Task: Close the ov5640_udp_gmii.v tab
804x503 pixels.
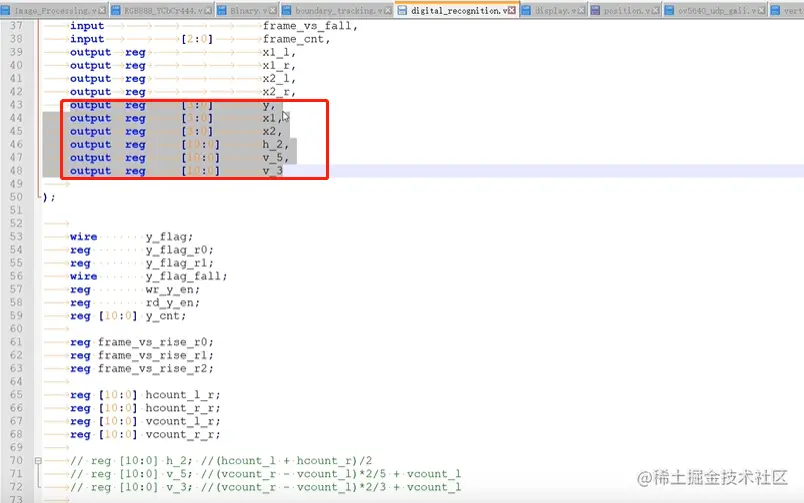Action: tap(762, 10)
